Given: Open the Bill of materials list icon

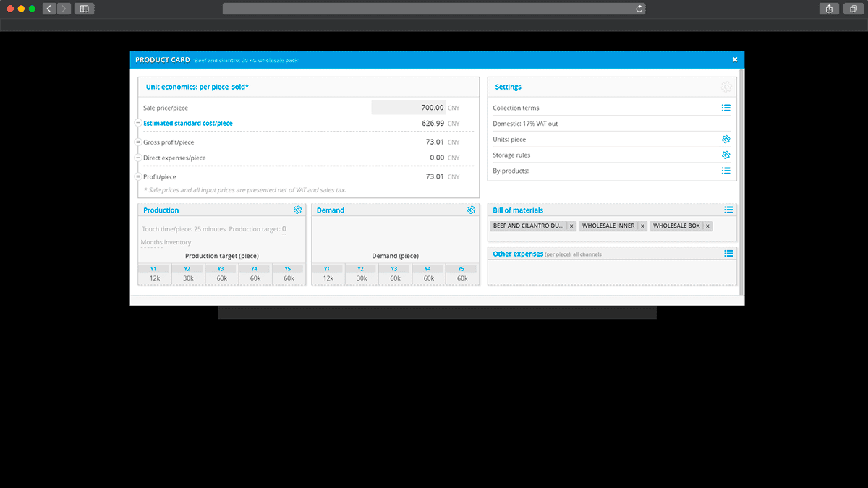Looking at the screenshot, I should point(728,210).
